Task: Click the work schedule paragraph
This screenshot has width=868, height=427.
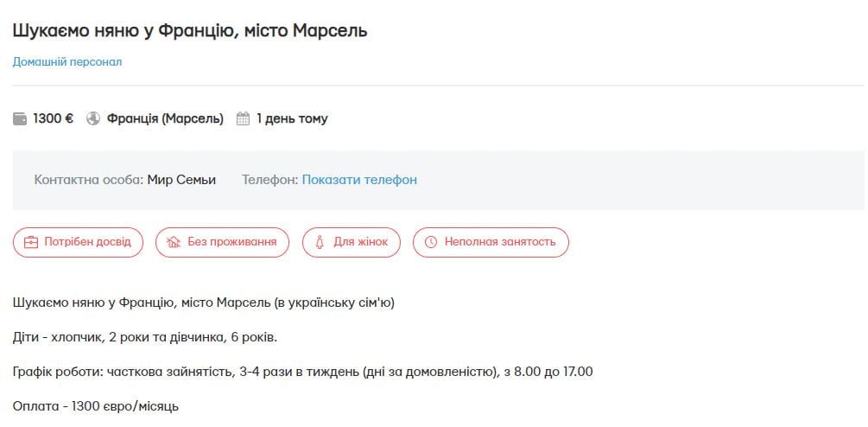Action: 302,372
